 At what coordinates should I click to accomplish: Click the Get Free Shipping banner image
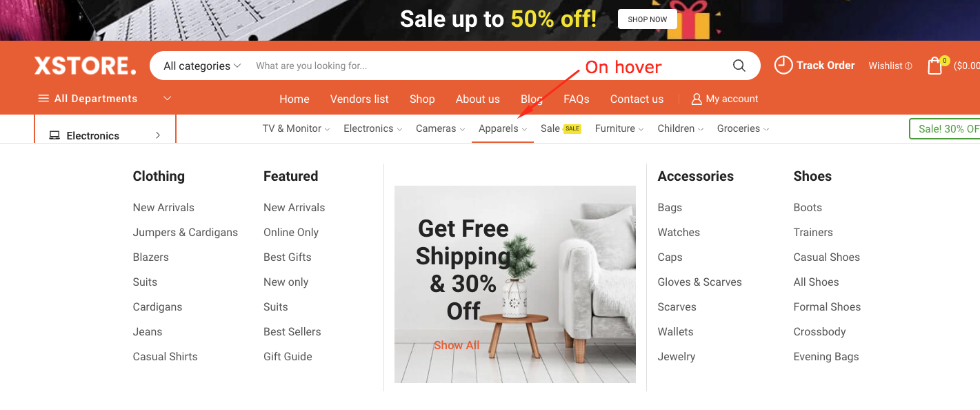click(x=515, y=284)
